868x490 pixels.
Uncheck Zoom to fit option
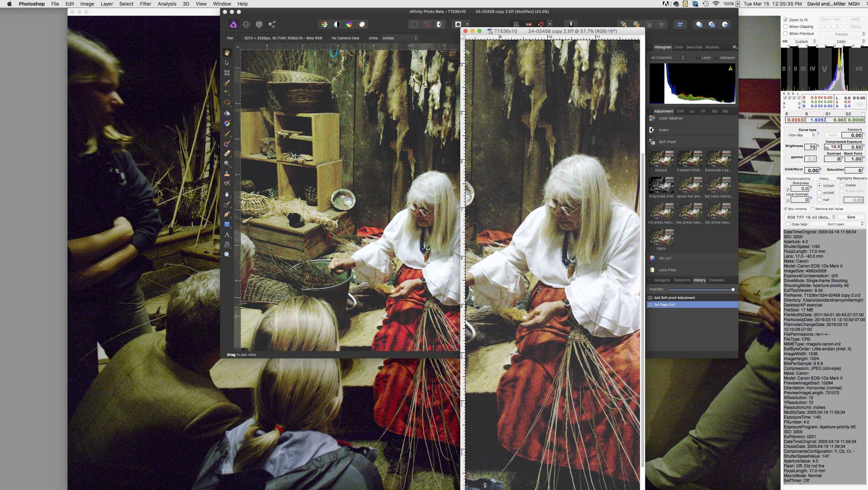(785, 20)
